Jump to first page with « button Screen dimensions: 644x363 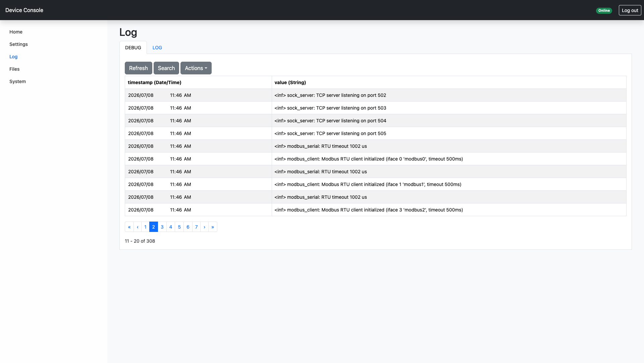coord(129,227)
